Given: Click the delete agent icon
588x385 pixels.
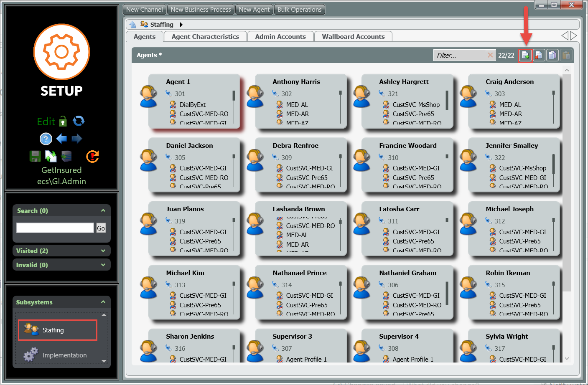Looking at the screenshot, I should (x=539, y=55).
